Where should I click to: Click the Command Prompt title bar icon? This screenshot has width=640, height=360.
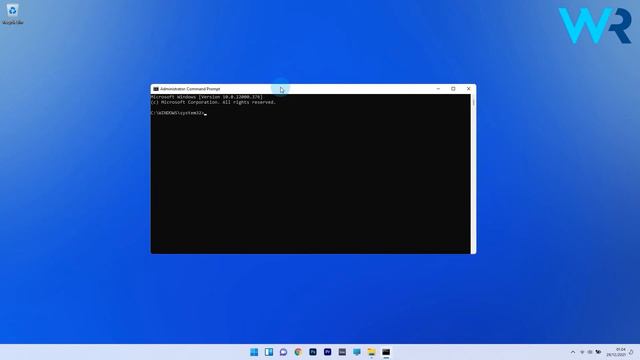click(156, 89)
